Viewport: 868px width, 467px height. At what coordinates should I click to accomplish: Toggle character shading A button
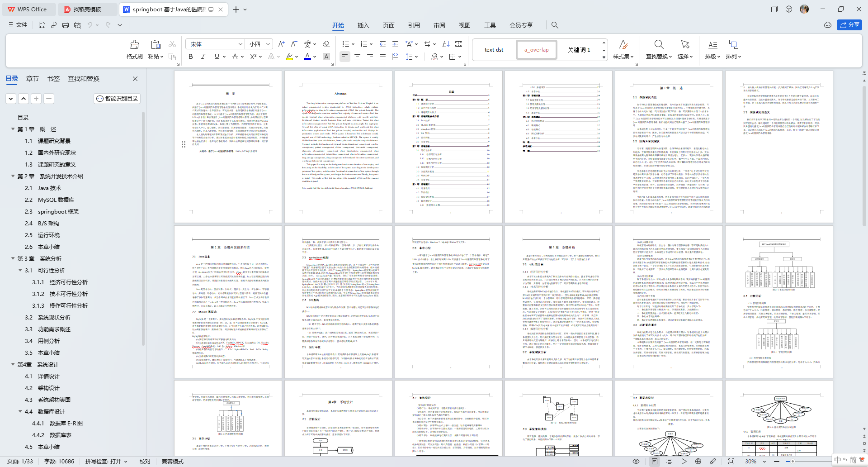326,57
